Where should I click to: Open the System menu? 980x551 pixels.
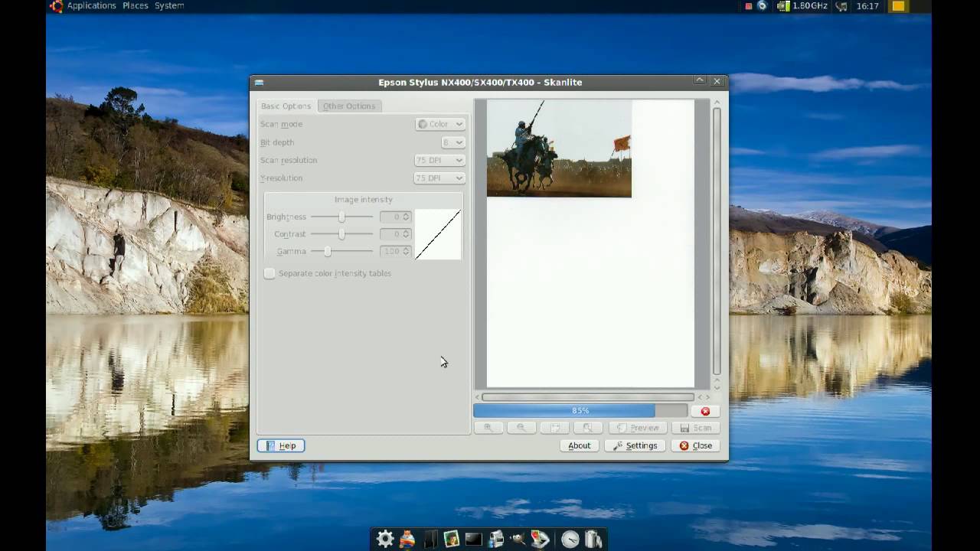coord(169,5)
